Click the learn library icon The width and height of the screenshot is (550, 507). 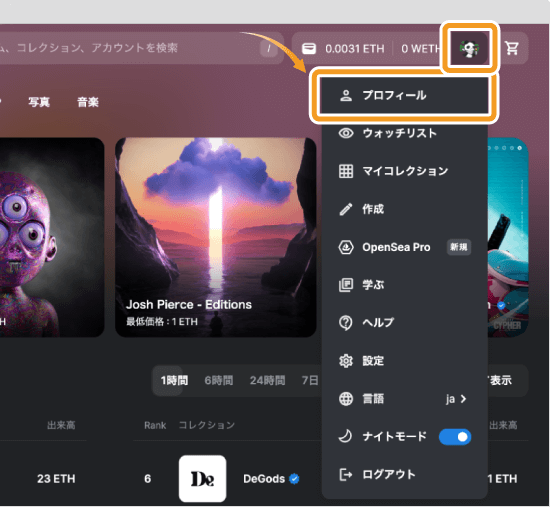click(x=346, y=285)
